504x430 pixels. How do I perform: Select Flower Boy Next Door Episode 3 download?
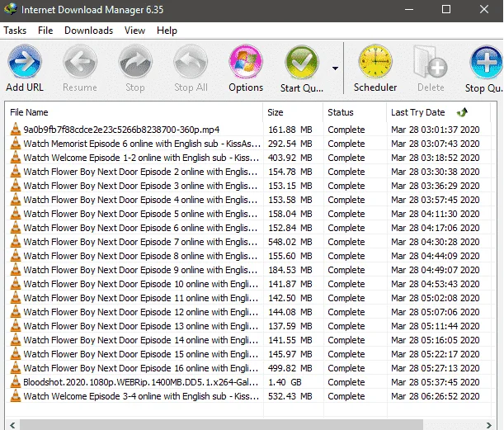pyautogui.click(x=140, y=186)
